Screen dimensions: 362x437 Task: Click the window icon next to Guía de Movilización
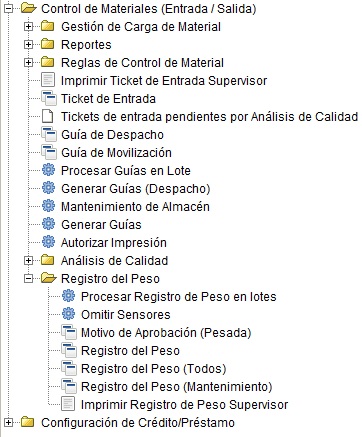49,152
